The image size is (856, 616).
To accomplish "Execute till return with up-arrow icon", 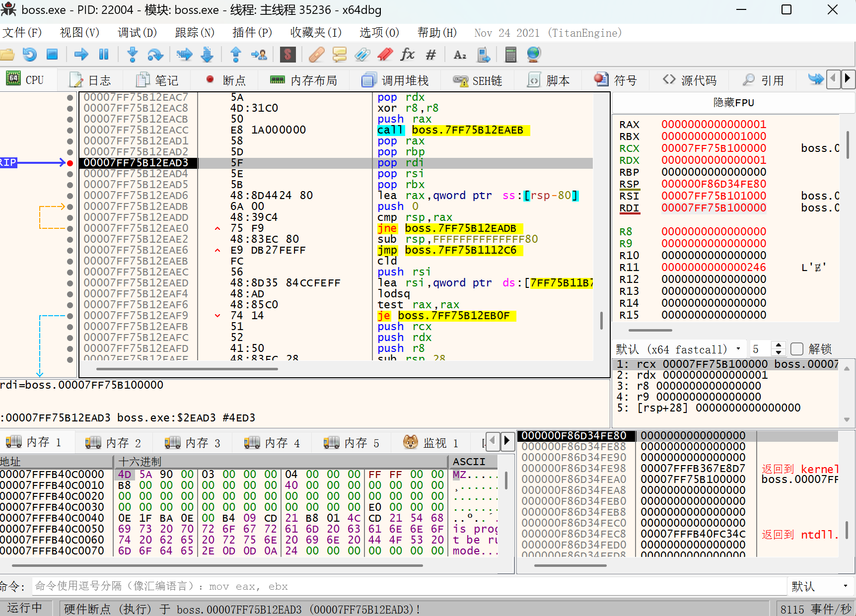I will click(x=236, y=54).
